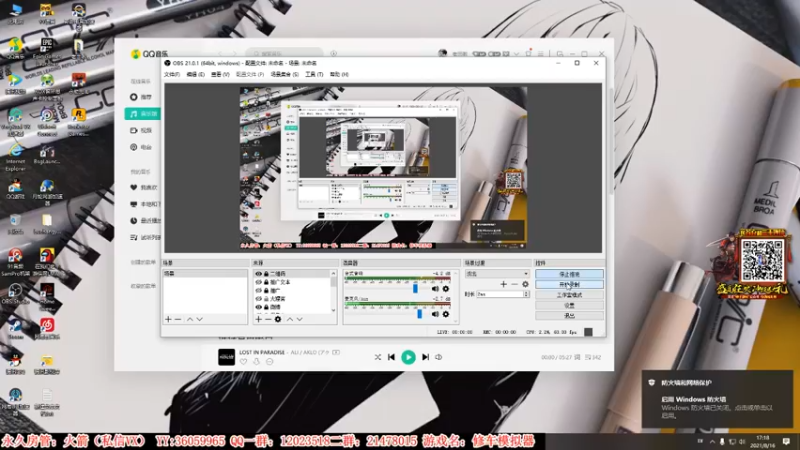
Task: Open Windows firewall notification toast
Action: 717,400
